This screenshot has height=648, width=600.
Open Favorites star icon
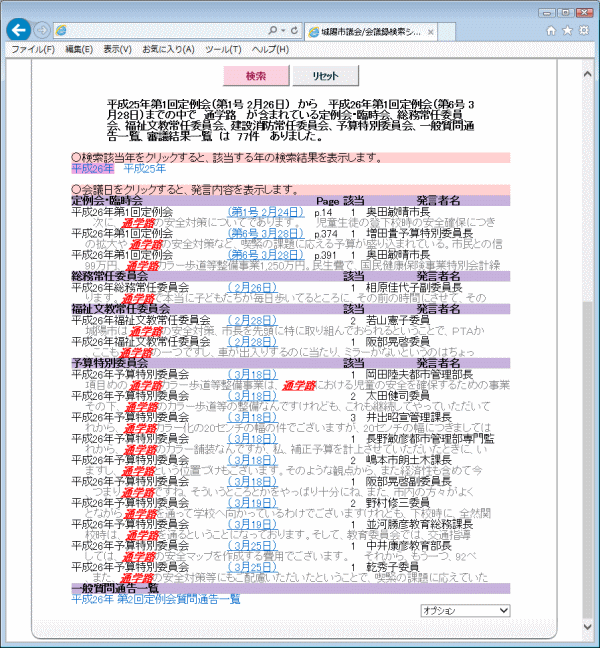pyautogui.click(x=567, y=31)
